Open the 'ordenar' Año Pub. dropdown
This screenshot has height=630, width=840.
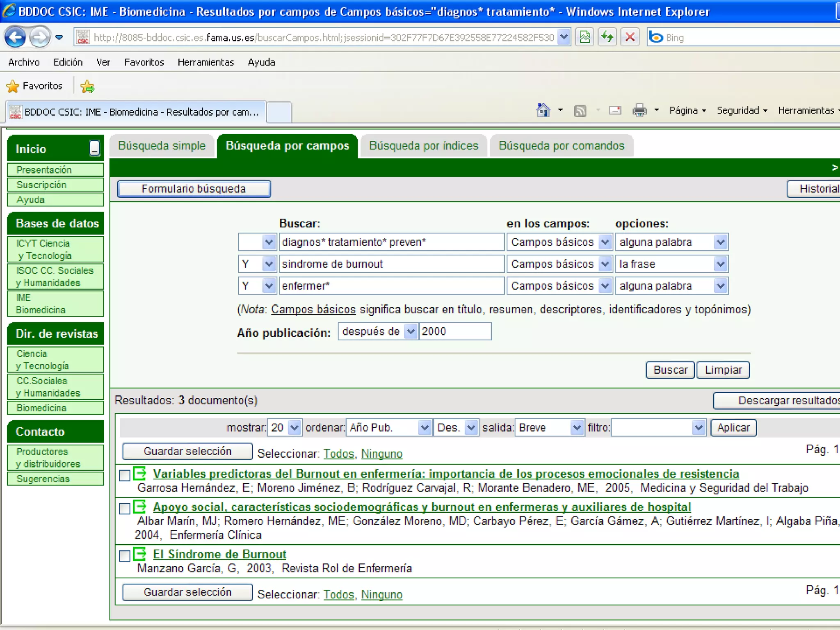[425, 428]
